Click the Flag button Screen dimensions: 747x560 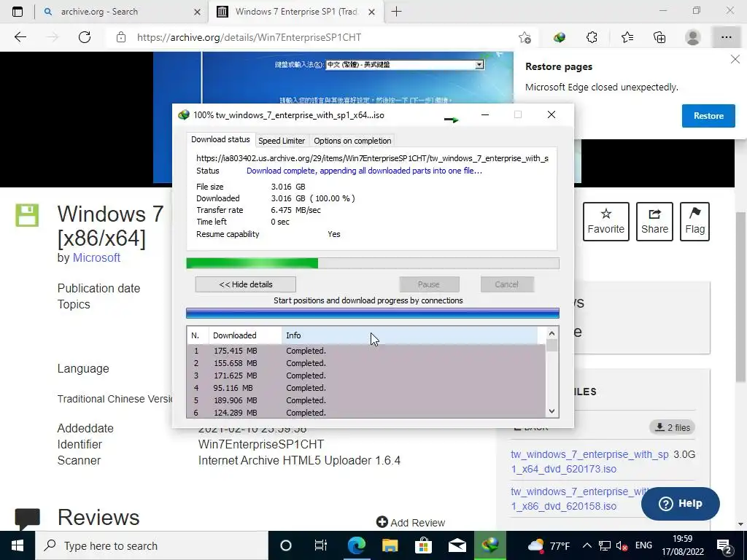point(694,222)
